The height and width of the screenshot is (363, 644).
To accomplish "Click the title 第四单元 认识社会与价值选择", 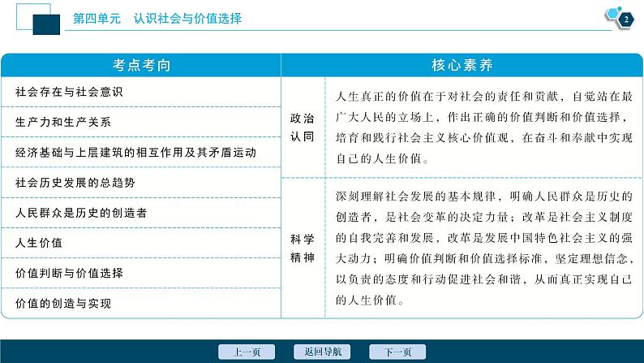I will (x=157, y=19).
